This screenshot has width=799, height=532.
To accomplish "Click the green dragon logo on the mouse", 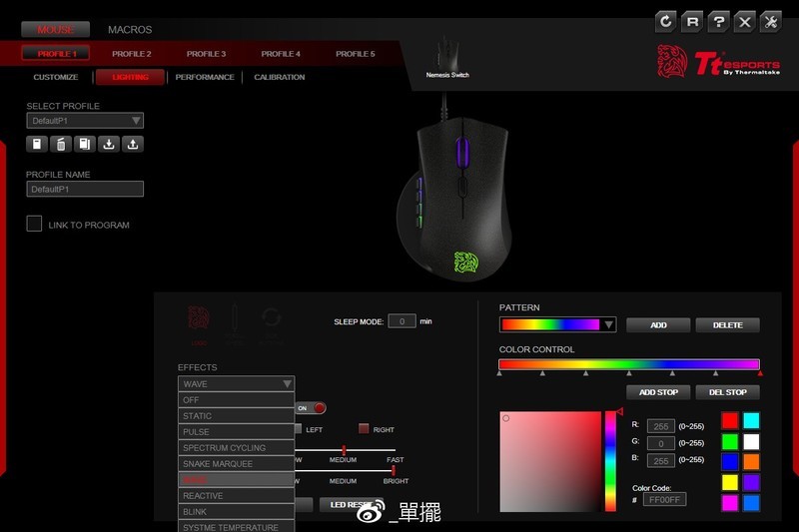I will 466,262.
